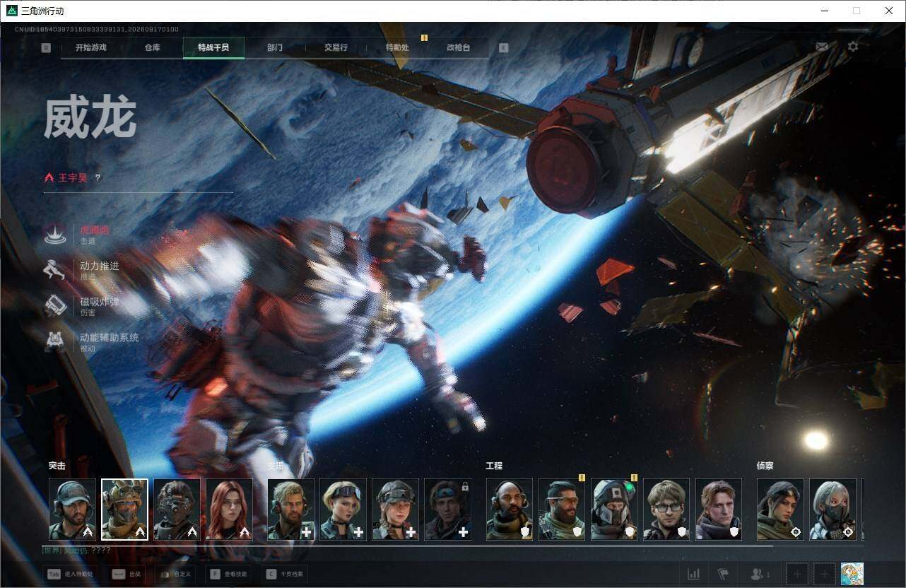Screen dimensions: 906x588
Task: Open the player profile avatar
Action: 852,574
